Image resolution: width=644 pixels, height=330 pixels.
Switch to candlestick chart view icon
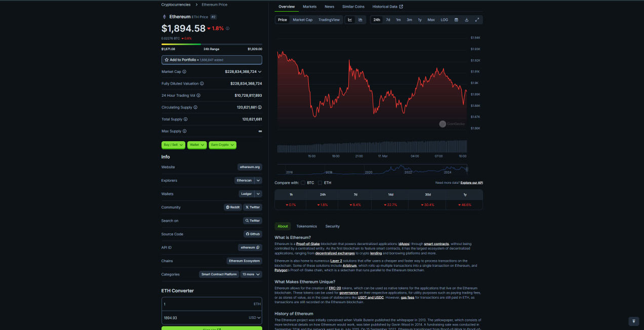click(x=360, y=20)
